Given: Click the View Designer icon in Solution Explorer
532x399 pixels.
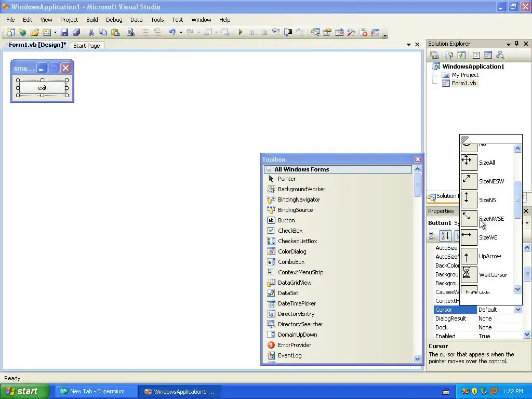Looking at the screenshot, I should pos(488,55).
